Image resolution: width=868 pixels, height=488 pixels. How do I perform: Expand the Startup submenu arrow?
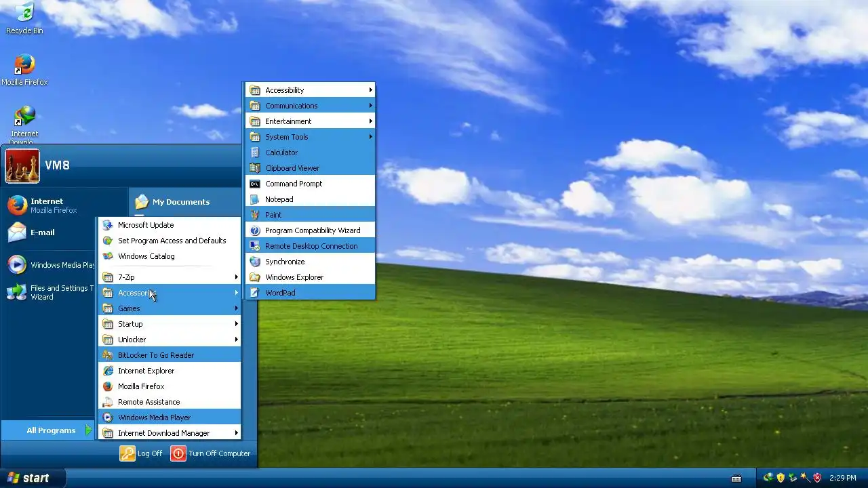(x=237, y=324)
